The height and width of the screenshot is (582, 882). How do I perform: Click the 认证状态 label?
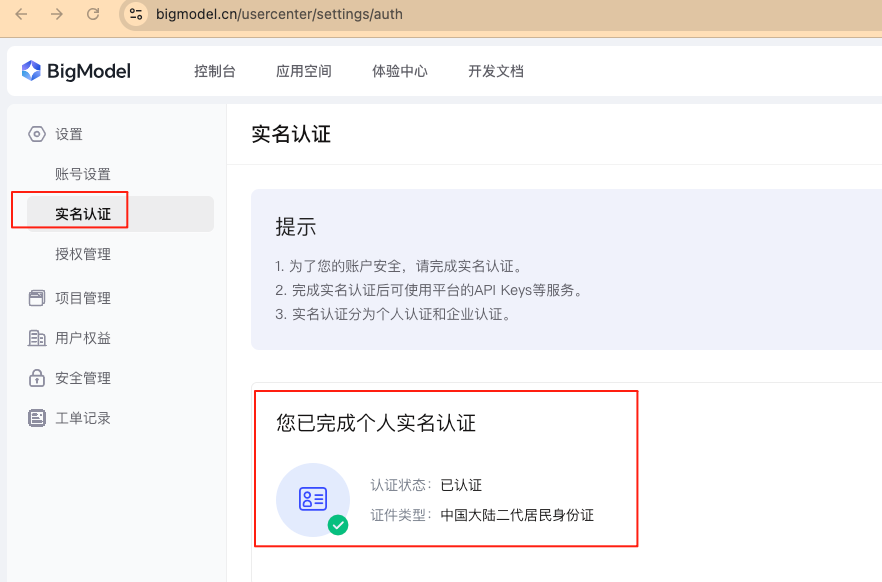pos(400,485)
